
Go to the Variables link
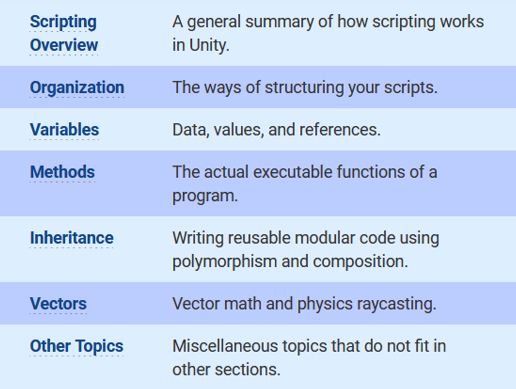(64, 130)
